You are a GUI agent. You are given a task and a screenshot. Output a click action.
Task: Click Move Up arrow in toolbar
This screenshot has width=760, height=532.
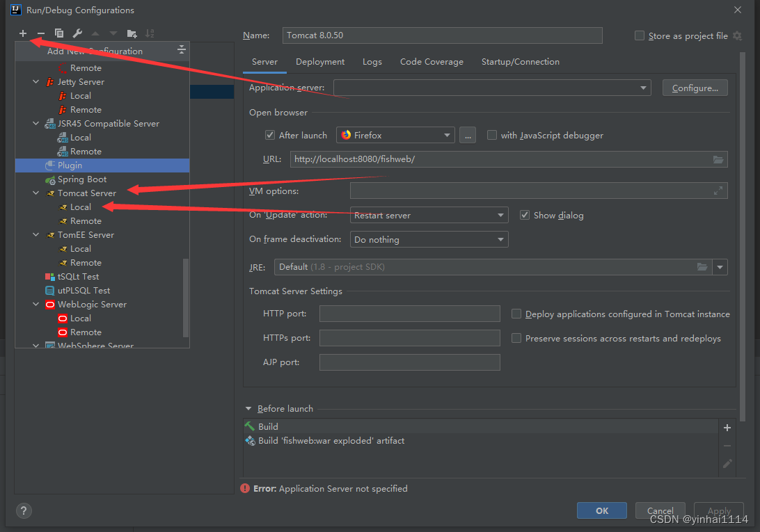coord(95,33)
